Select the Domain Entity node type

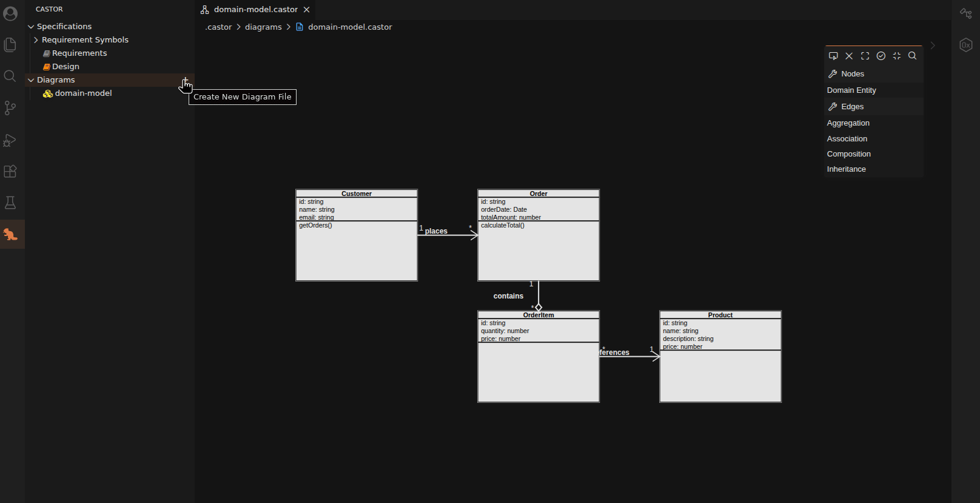(x=851, y=90)
